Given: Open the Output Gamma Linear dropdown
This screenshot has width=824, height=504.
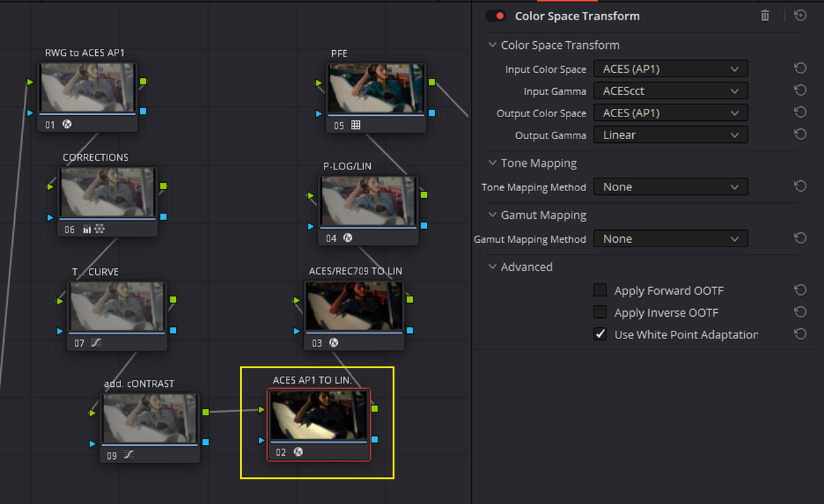Looking at the screenshot, I should point(671,135).
